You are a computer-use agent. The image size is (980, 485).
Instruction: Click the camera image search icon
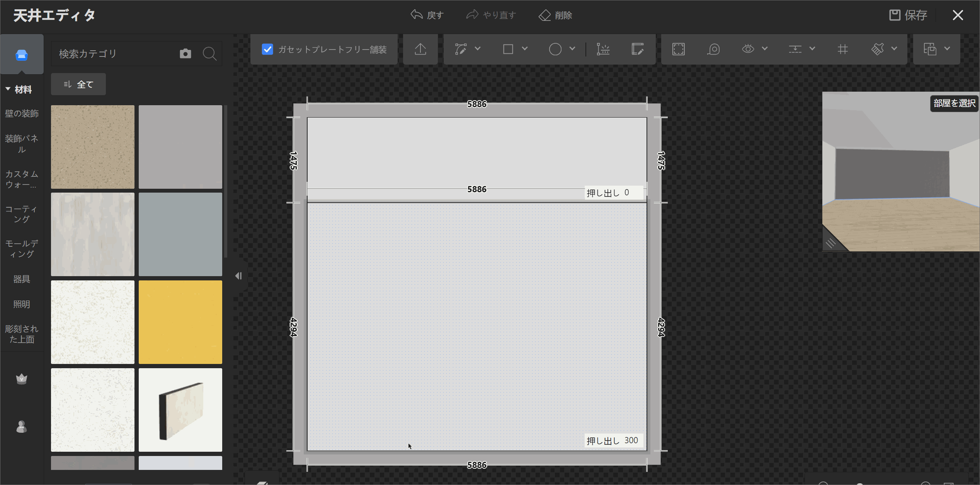point(185,53)
